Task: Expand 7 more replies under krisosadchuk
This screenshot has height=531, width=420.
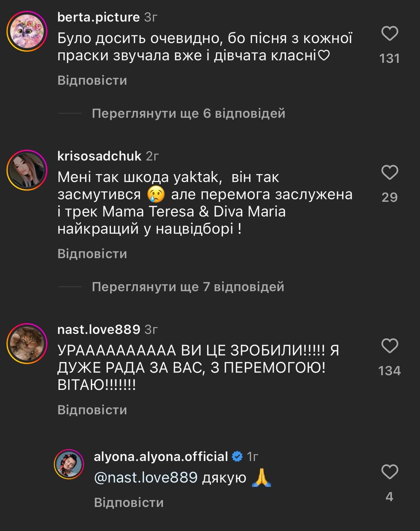Action: [x=188, y=287]
